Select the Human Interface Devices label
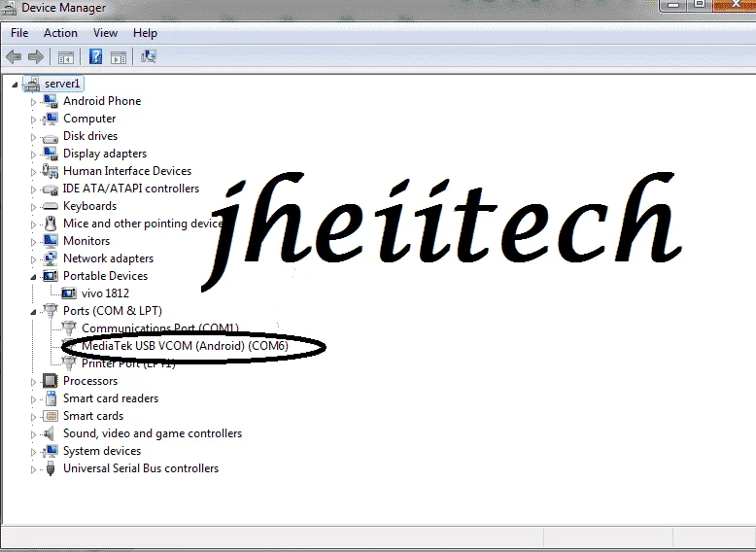 point(127,171)
